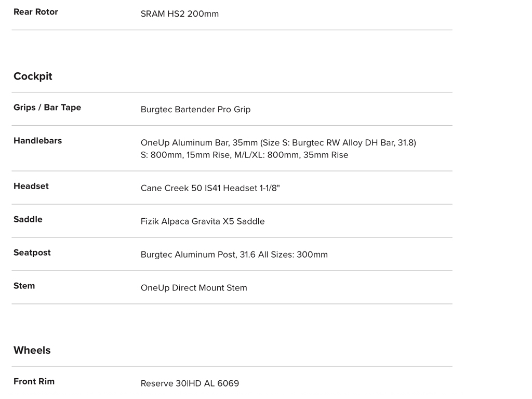Click the Seatpost spec label
Viewport: 532px width, 399px height.
32,253
